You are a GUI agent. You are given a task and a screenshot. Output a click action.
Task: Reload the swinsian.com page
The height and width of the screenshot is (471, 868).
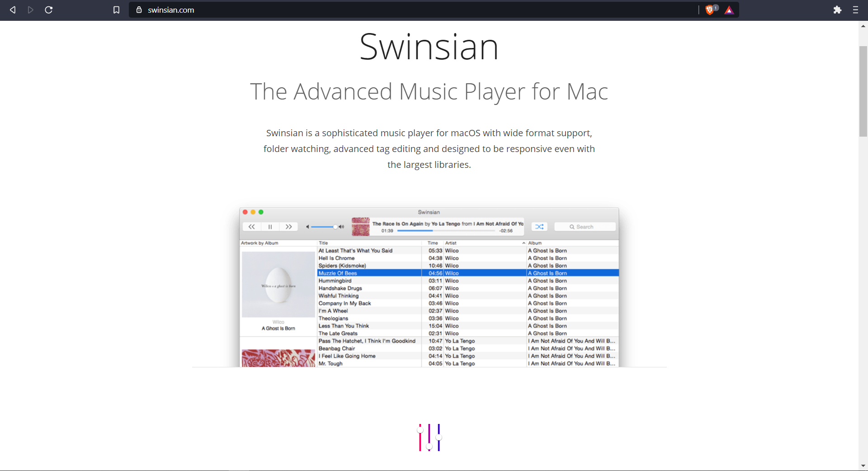click(49, 10)
